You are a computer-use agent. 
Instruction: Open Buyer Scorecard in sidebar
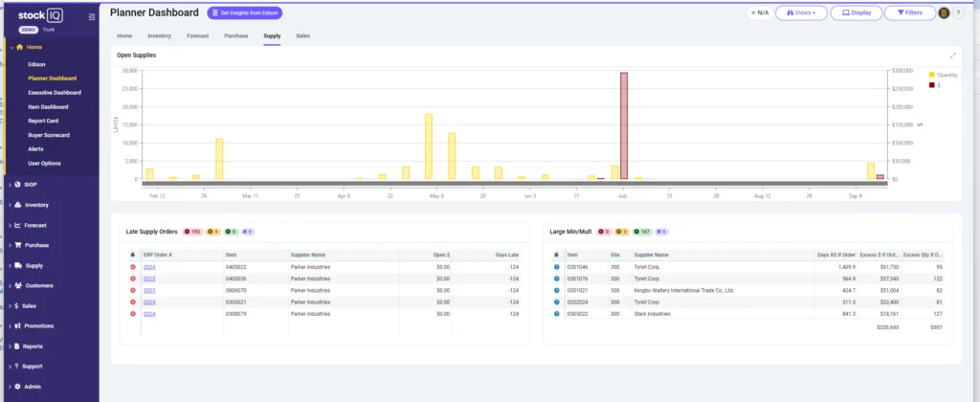[x=49, y=135]
